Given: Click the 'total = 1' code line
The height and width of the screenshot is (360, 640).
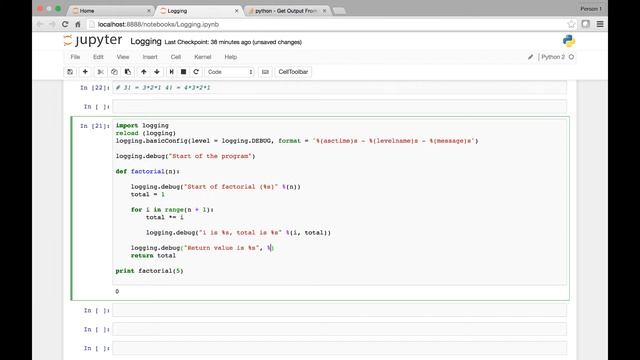Looking at the screenshot, I should [x=148, y=194].
